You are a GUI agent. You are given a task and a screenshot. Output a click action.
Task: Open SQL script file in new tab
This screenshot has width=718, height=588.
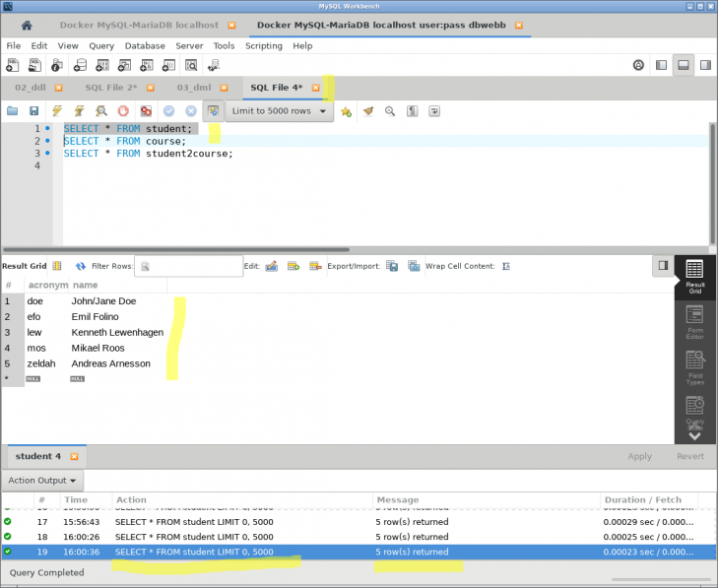[x=34, y=65]
